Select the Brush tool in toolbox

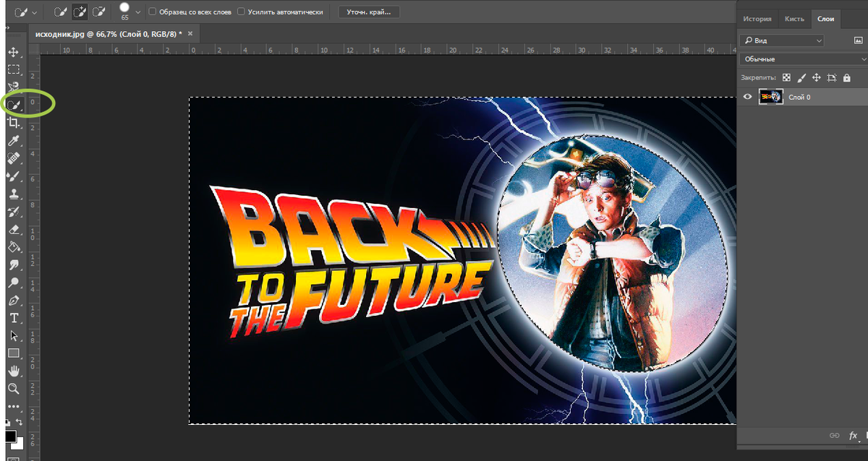click(13, 176)
